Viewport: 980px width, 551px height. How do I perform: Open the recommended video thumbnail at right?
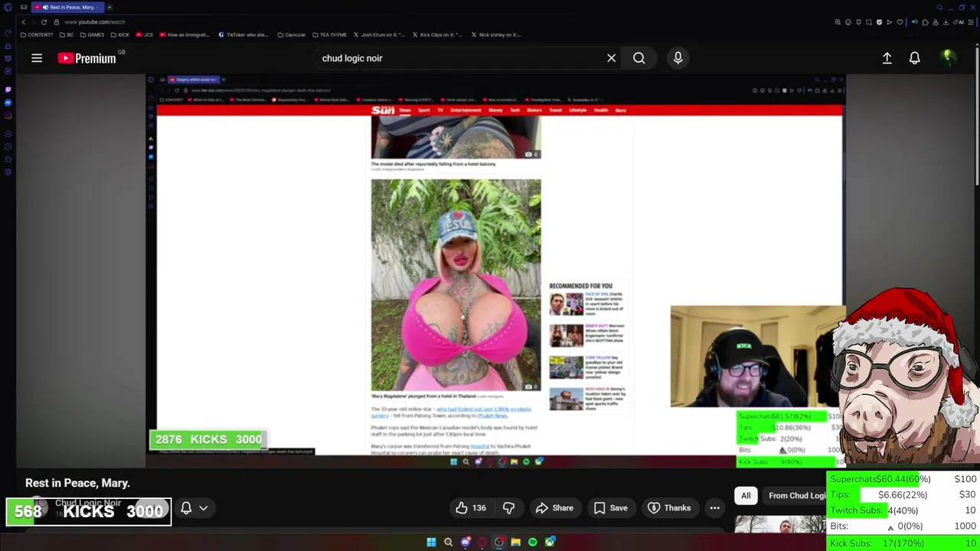click(779, 525)
